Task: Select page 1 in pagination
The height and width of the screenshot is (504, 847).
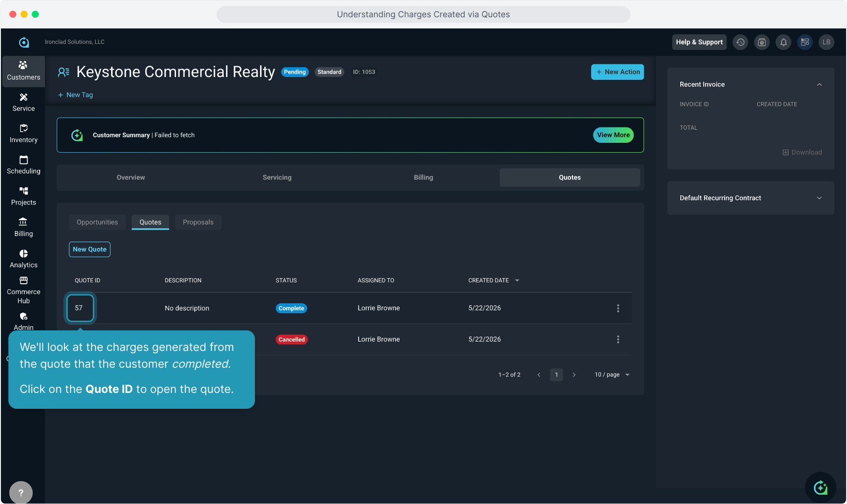Action: pyautogui.click(x=557, y=375)
